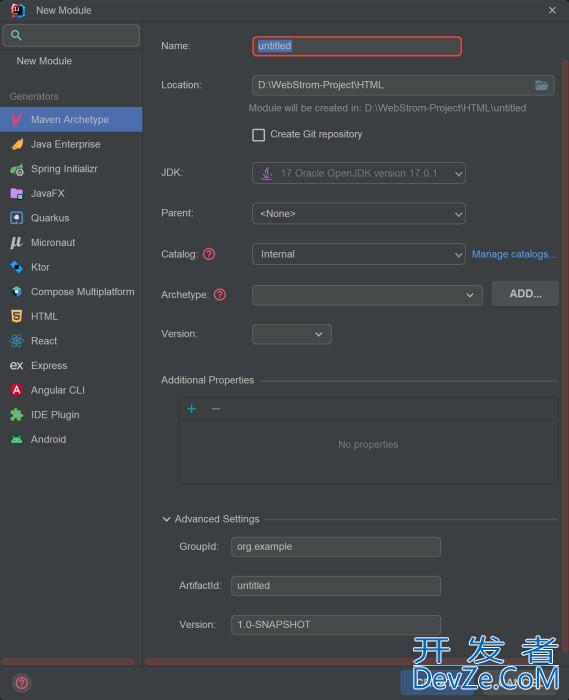Viewport: 569px width, 700px height.
Task: Click the Quarkus icon
Action: point(17,218)
